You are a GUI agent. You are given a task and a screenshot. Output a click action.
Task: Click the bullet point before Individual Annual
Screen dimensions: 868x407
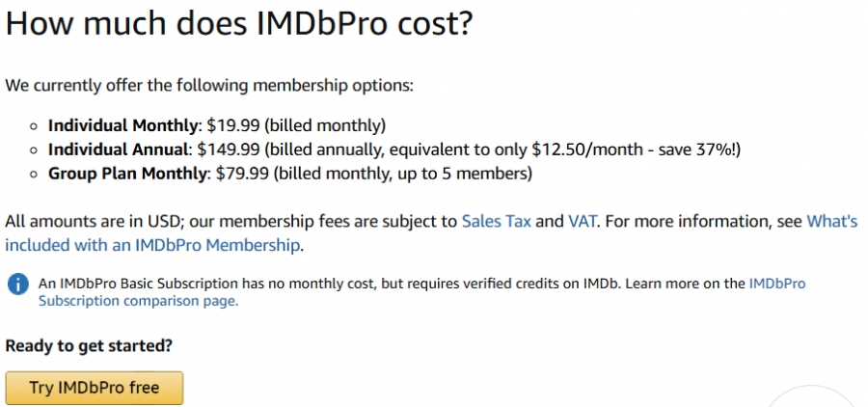pos(33,149)
